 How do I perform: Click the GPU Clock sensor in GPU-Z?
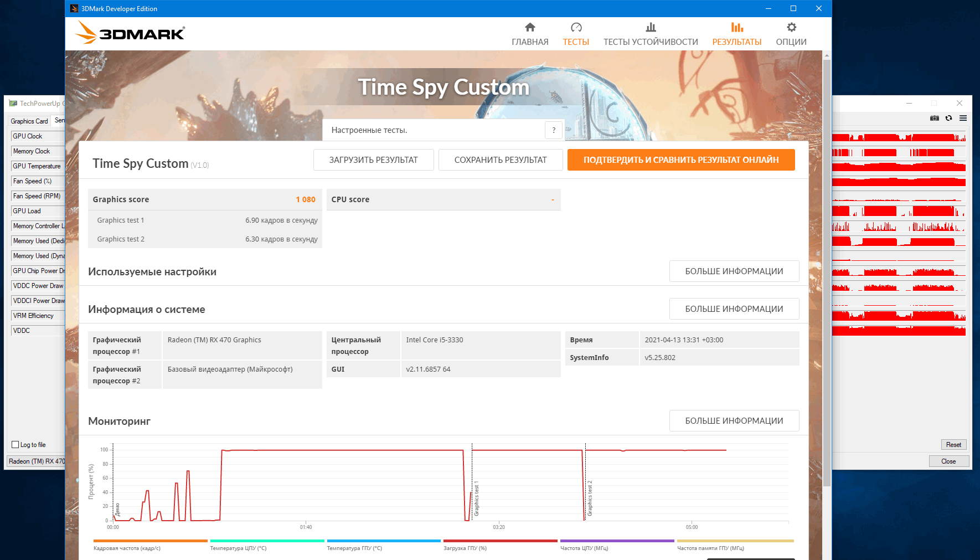[x=38, y=136]
